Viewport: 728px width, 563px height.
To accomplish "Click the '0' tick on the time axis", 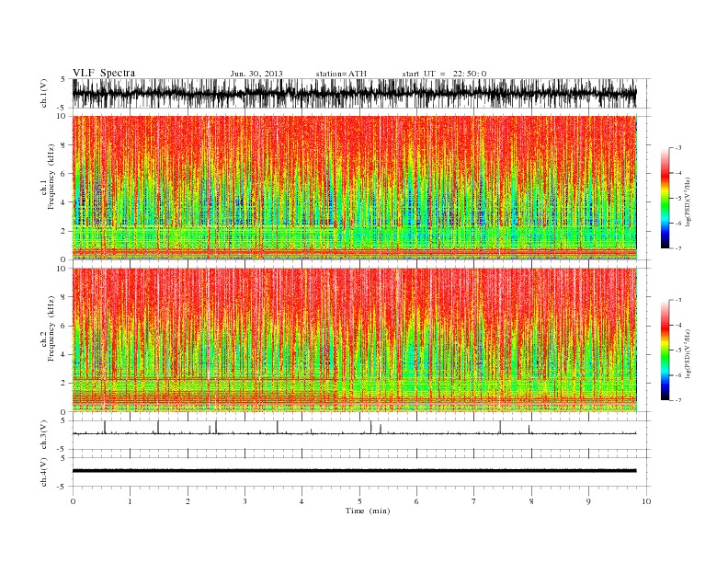I will 73,501.
